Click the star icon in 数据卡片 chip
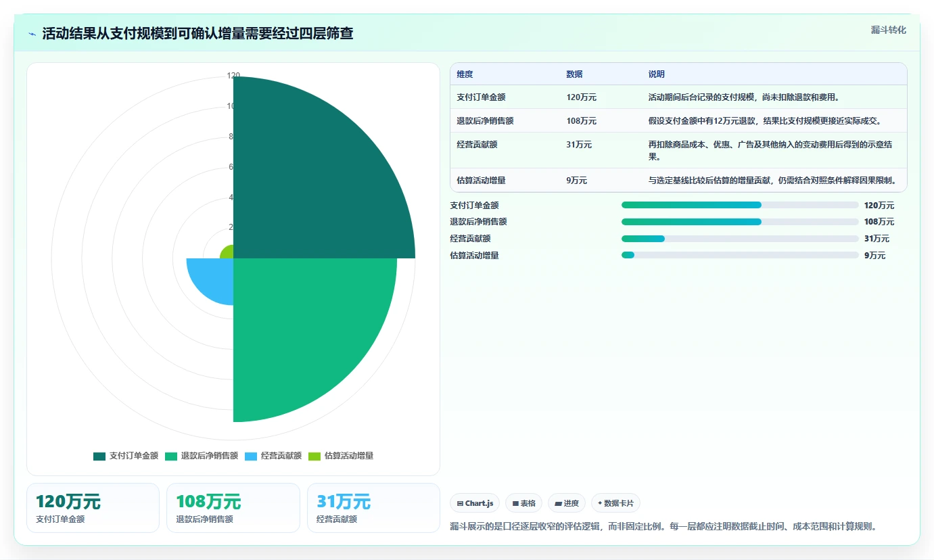934x560 pixels. (599, 503)
